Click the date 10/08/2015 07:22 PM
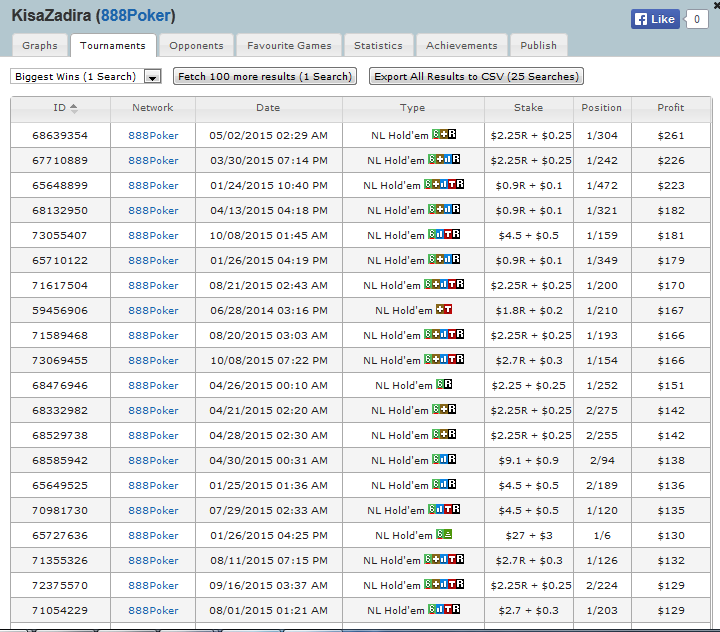The image size is (720, 632). (269, 361)
